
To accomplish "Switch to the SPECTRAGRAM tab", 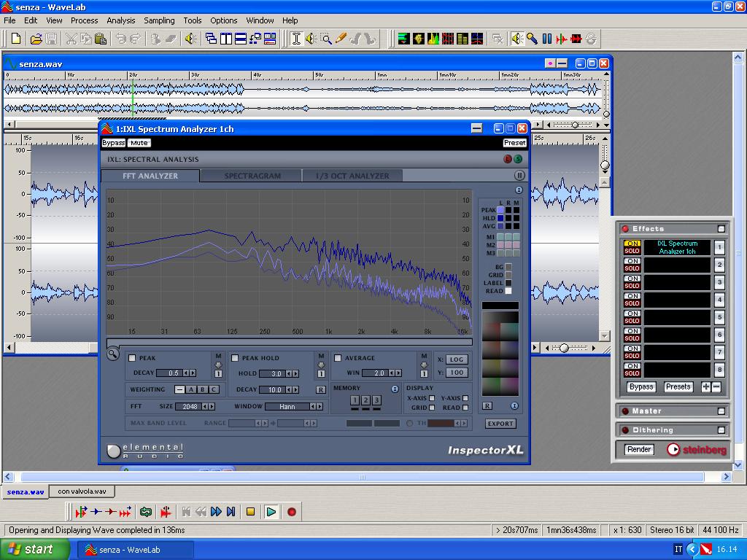I will pos(252,176).
